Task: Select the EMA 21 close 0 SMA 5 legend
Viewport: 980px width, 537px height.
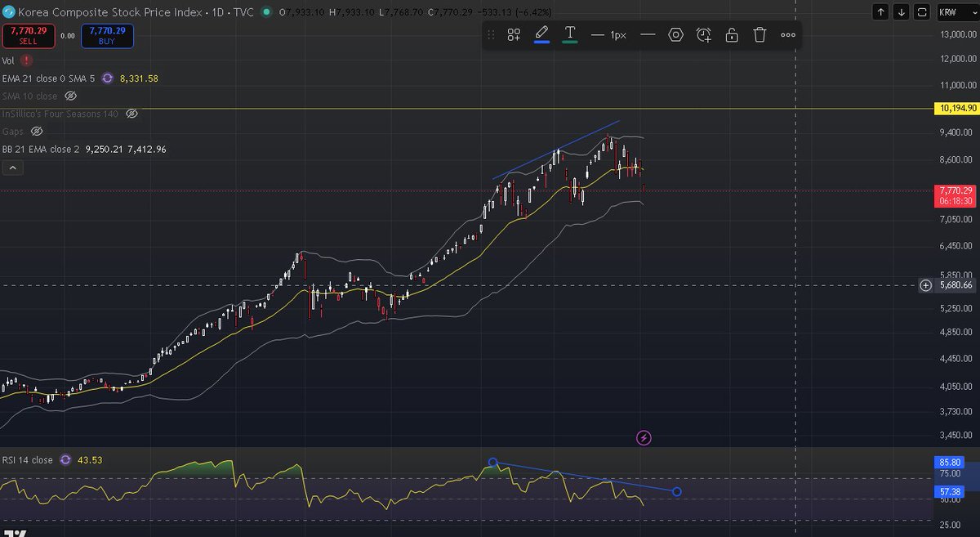Action: pos(49,78)
